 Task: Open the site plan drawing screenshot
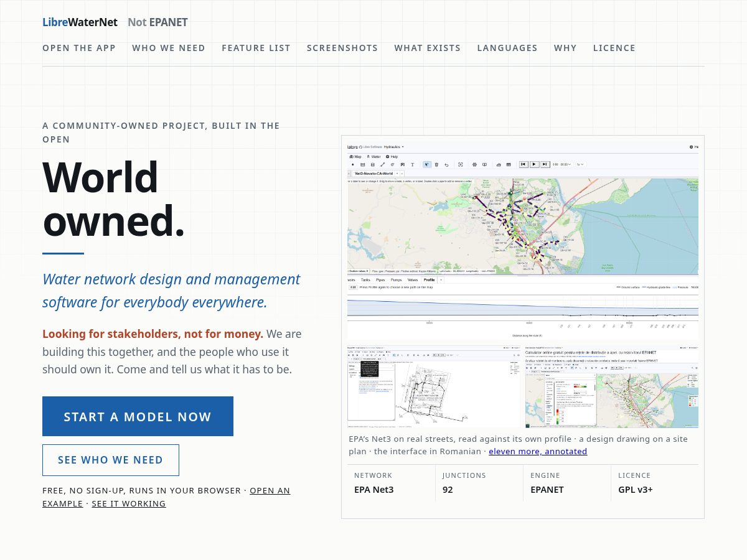tap(434, 387)
